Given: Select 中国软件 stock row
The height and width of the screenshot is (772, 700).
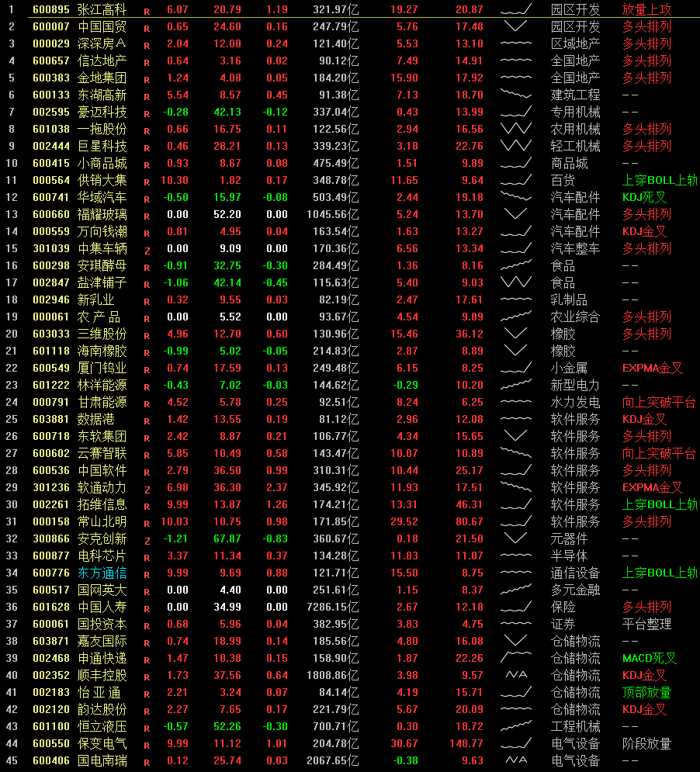Looking at the screenshot, I should coord(350,470).
